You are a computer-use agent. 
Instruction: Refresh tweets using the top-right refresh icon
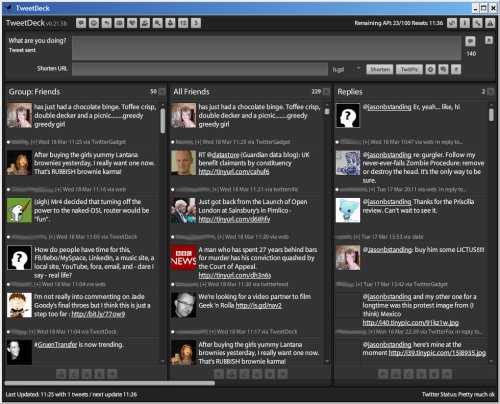click(x=452, y=23)
